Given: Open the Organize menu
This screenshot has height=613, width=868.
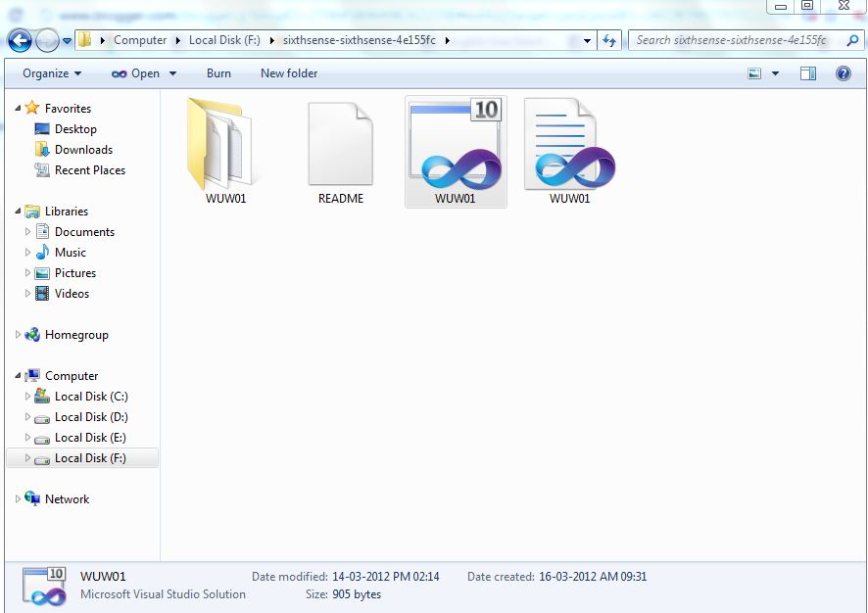Looking at the screenshot, I should pyautogui.click(x=52, y=73).
